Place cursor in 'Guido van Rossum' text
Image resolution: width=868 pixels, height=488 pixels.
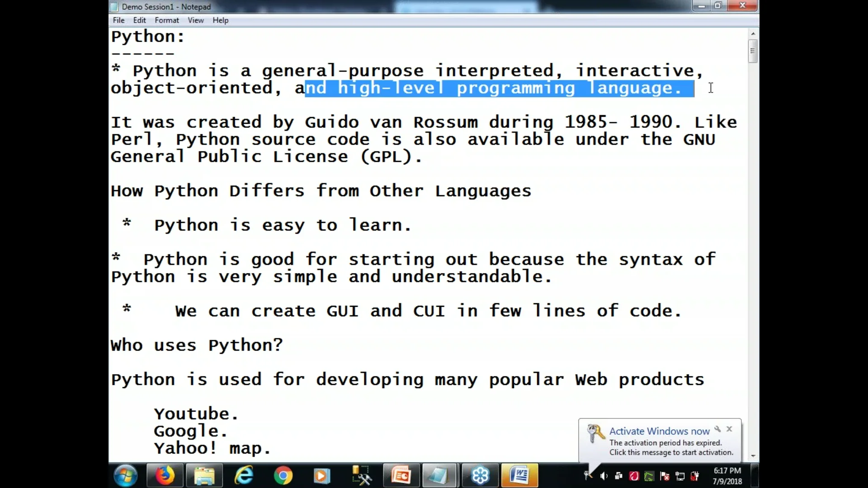[x=391, y=122]
